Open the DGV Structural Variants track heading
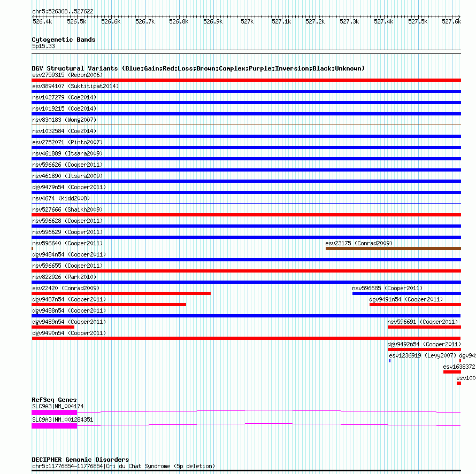The height and width of the screenshot is (474, 476). click(x=198, y=68)
